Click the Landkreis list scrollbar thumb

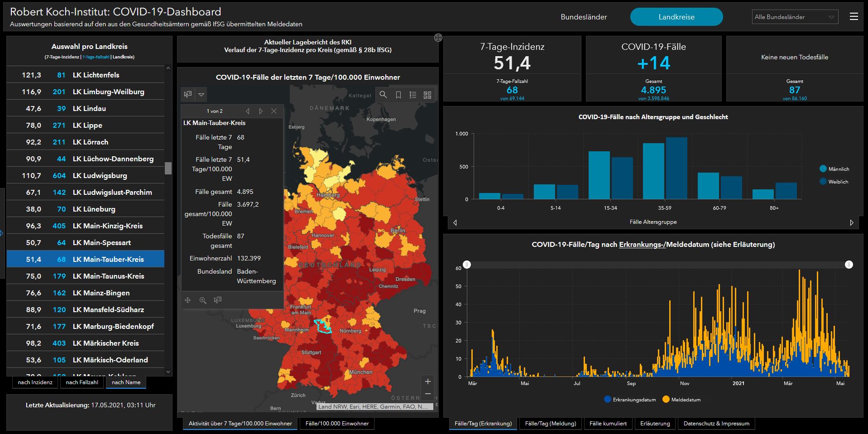pos(168,168)
